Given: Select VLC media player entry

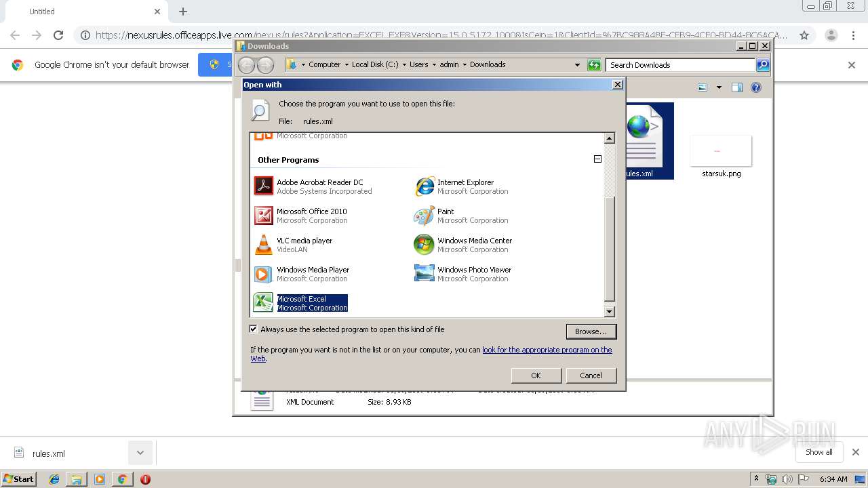Looking at the screenshot, I should (294, 245).
